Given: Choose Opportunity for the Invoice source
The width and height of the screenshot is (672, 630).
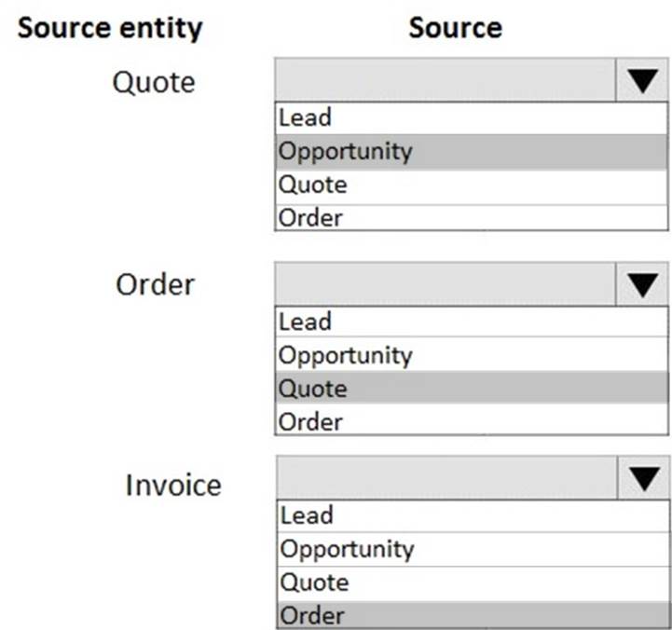Looking at the screenshot, I should (471, 549).
